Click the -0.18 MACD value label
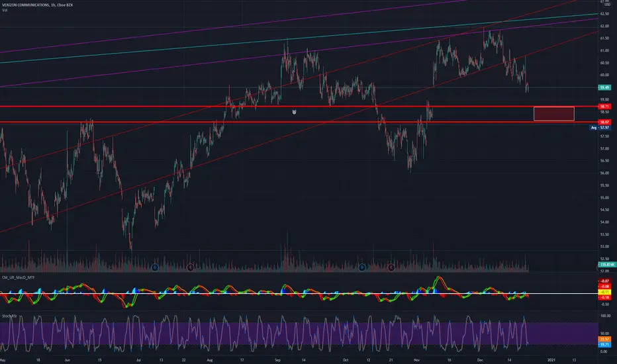Viewport: 617px width, 364px height. pyautogui.click(x=604, y=298)
